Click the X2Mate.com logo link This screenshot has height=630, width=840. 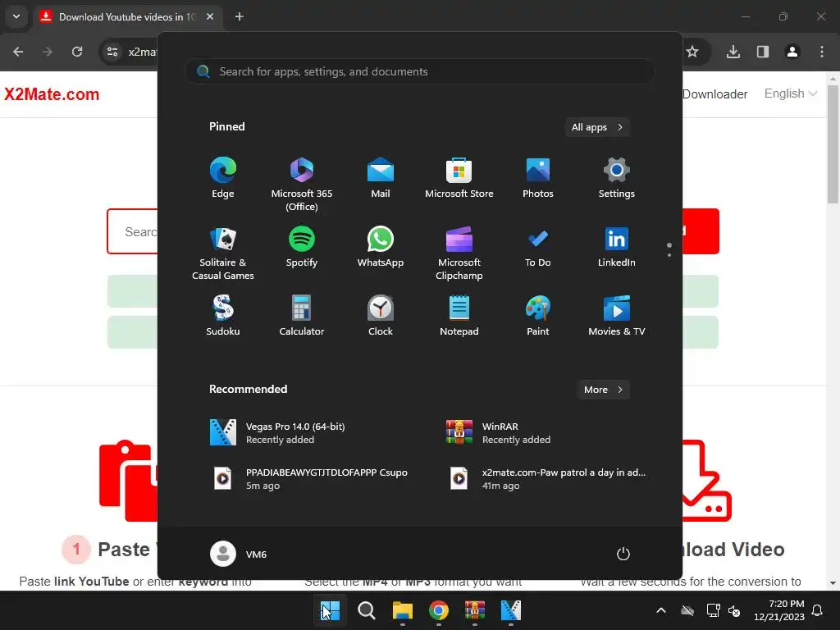pyautogui.click(x=52, y=94)
